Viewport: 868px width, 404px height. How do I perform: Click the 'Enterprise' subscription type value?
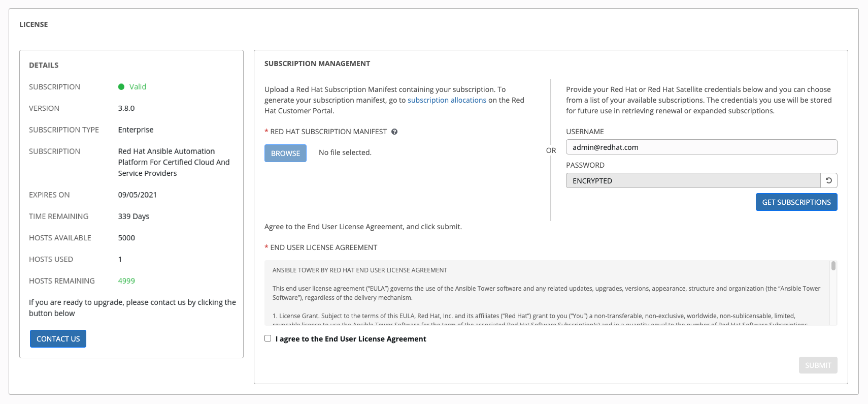(136, 130)
